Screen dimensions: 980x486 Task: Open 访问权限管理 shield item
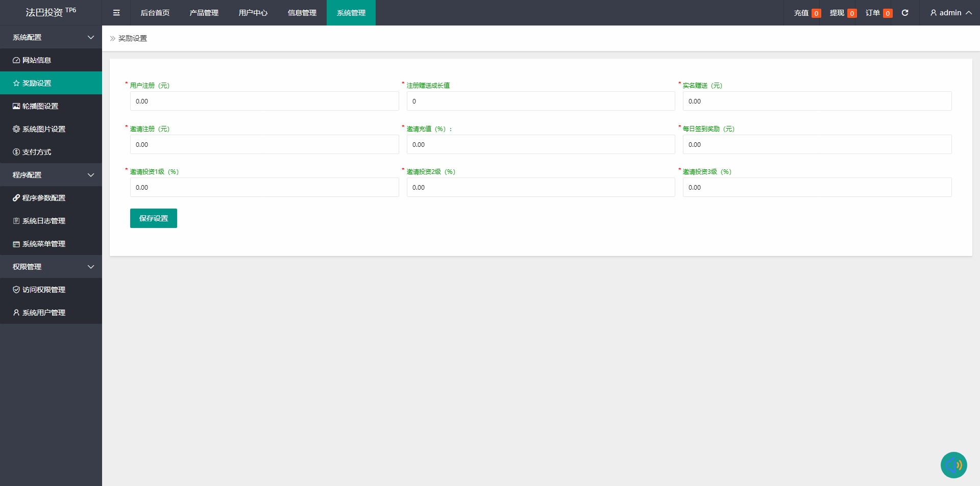coord(43,290)
